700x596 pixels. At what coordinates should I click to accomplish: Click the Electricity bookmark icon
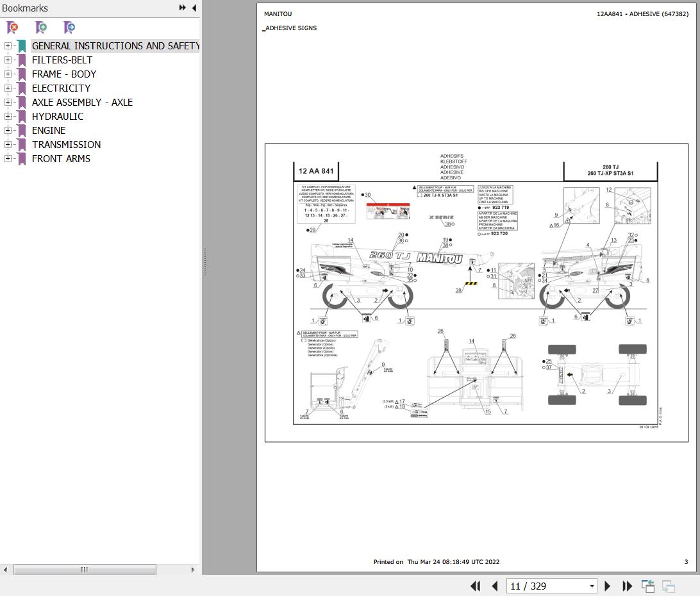pyautogui.click(x=21, y=88)
